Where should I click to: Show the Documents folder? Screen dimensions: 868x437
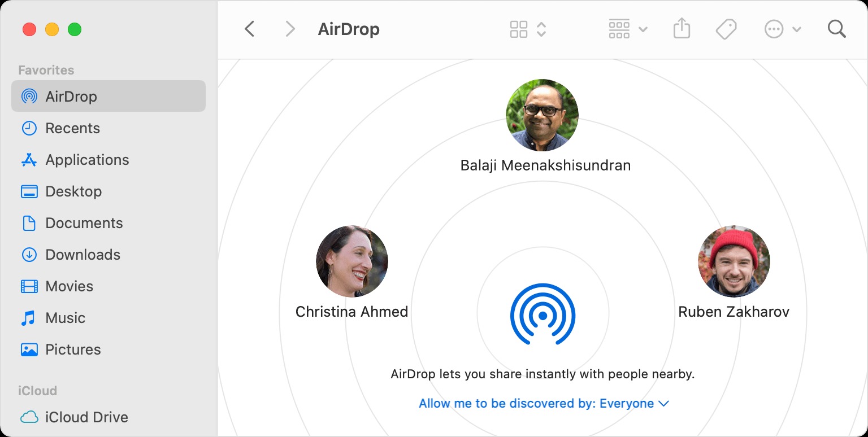[x=108, y=223]
